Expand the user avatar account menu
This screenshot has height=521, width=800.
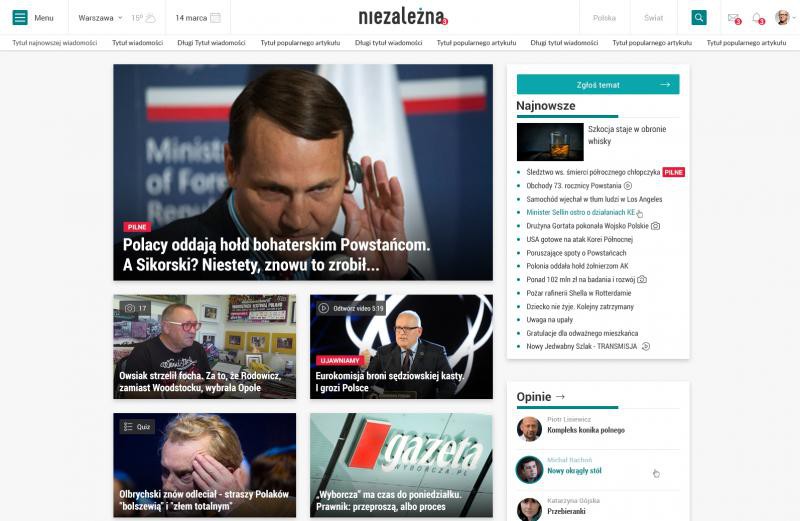tap(785, 17)
